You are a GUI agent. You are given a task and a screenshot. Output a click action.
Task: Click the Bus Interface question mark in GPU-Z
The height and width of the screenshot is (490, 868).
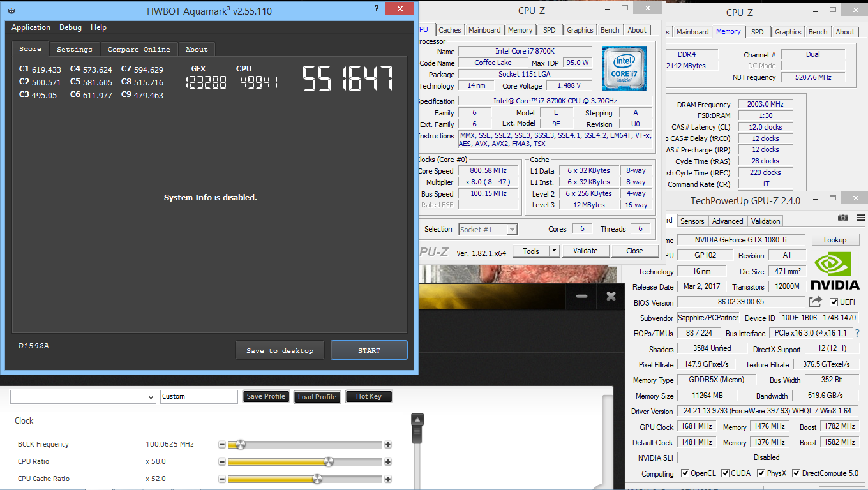(857, 333)
